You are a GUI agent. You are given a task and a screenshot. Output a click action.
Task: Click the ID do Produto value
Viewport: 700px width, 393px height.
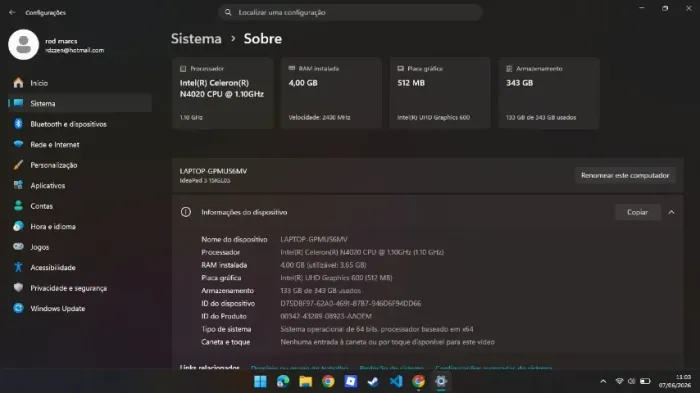pyautogui.click(x=326, y=316)
